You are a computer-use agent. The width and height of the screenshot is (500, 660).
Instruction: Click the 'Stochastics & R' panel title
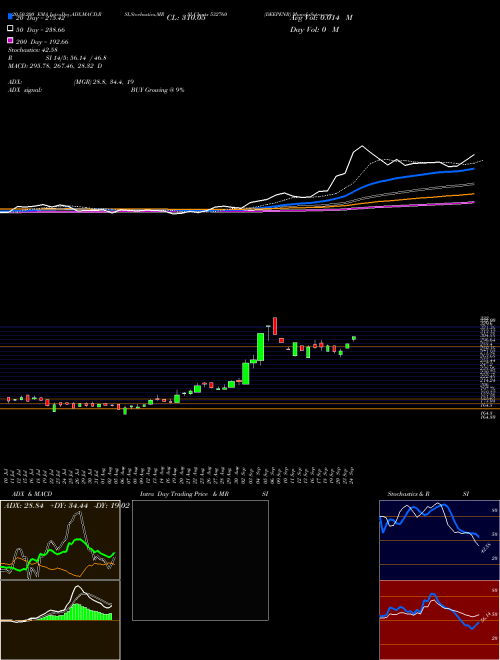[409, 494]
